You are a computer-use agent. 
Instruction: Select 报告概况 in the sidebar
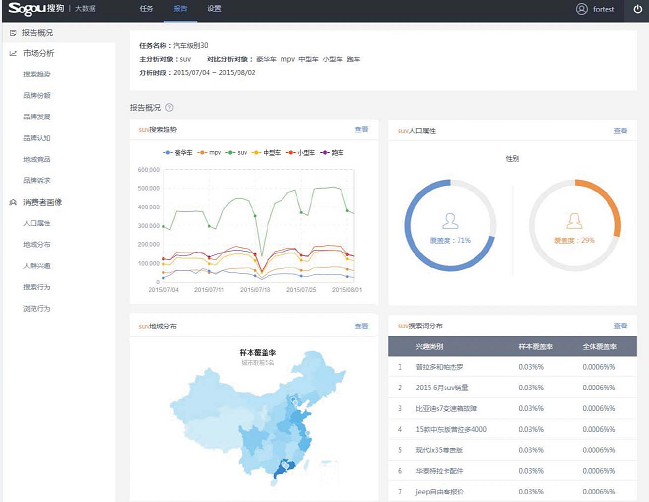(x=37, y=33)
